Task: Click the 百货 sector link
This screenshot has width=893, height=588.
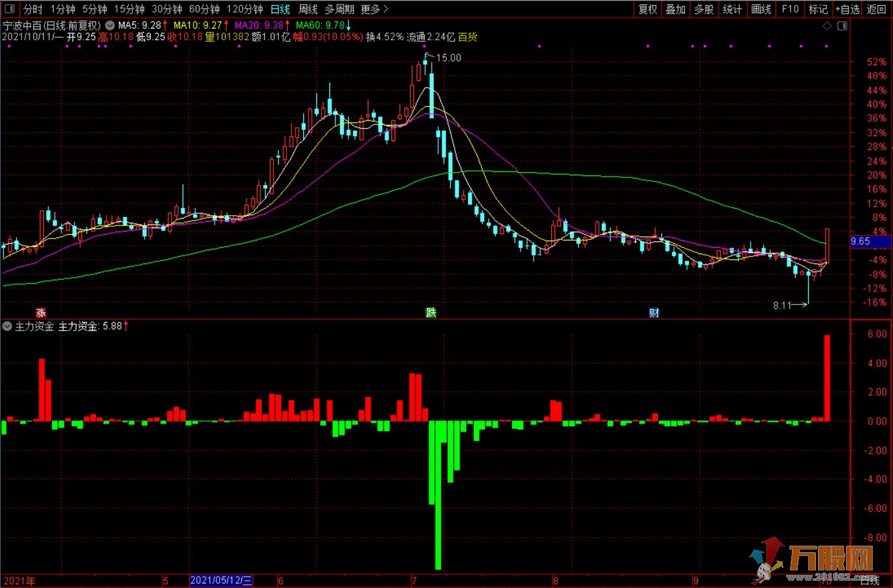Action: click(x=468, y=37)
